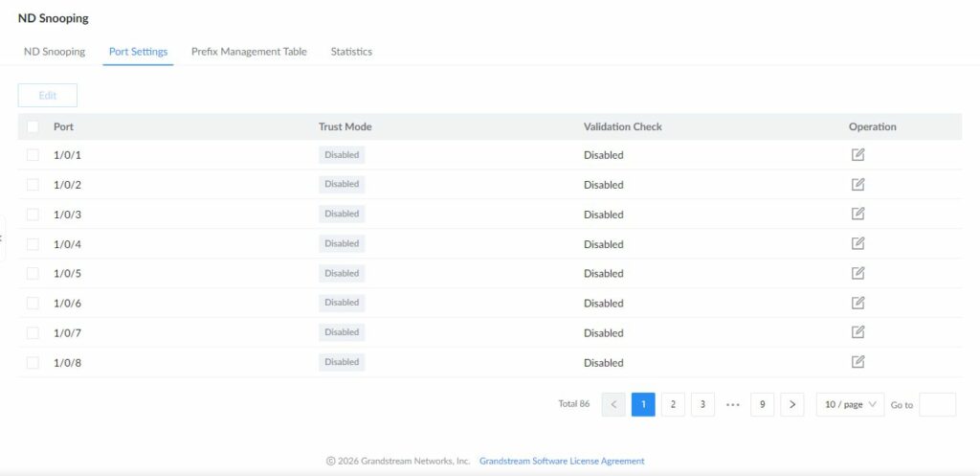Click Trust Mode Disabled tag for 1/0/6
This screenshot has width=980, height=476.
342,303
